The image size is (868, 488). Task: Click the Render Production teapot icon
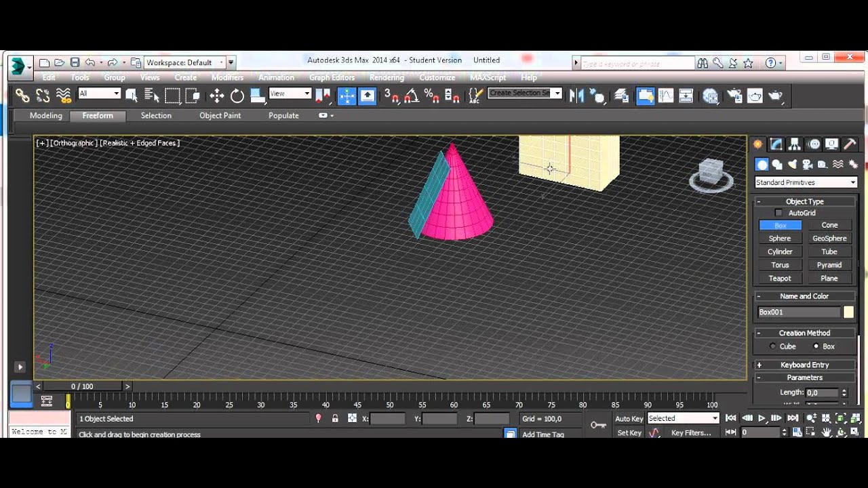pos(775,96)
